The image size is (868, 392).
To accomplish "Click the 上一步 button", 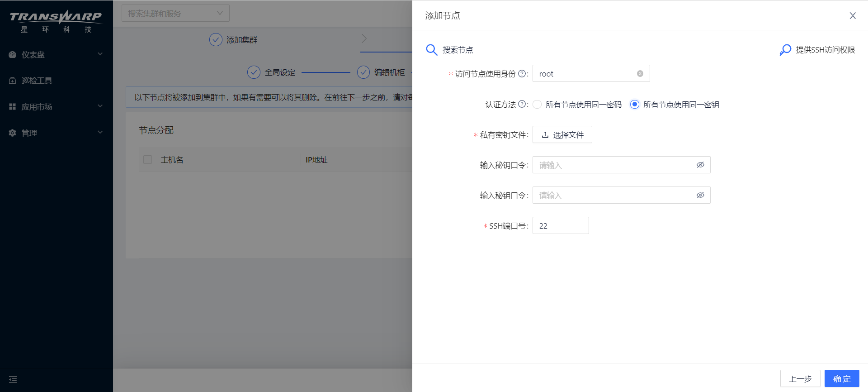I will [800, 378].
